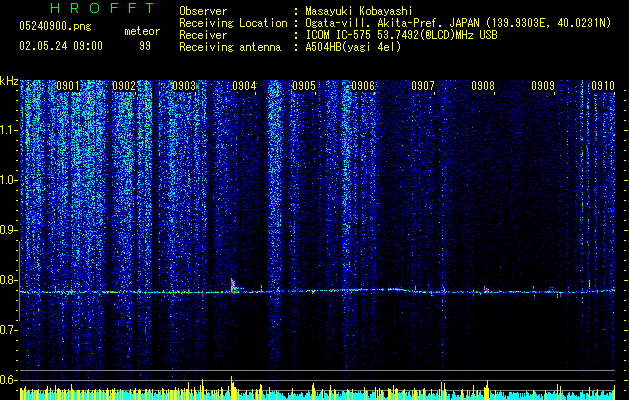The height and width of the screenshot is (400, 629).
Task: Click the 0903 time marker
Action: pyautogui.click(x=184, y=86)
